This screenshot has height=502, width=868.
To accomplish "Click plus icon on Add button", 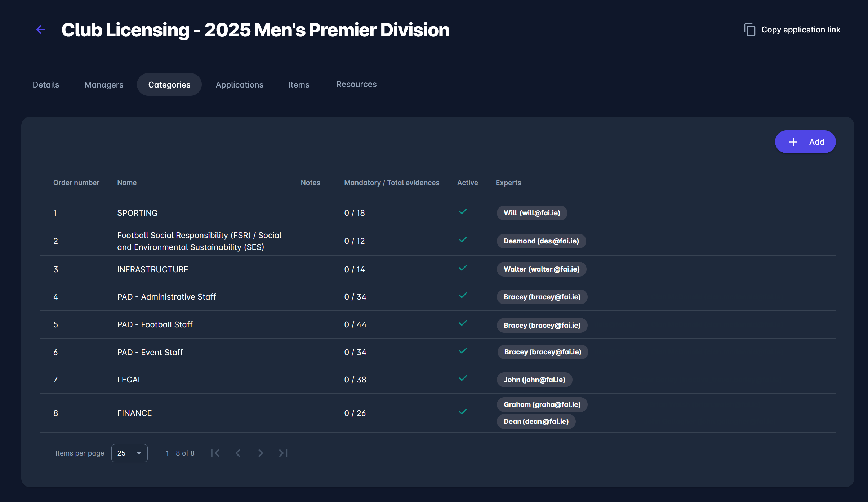I will (793, 142).
